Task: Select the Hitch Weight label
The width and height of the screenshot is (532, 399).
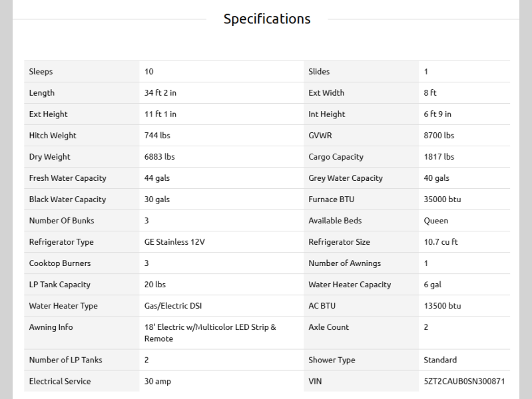Action: [x=53, y=136]
